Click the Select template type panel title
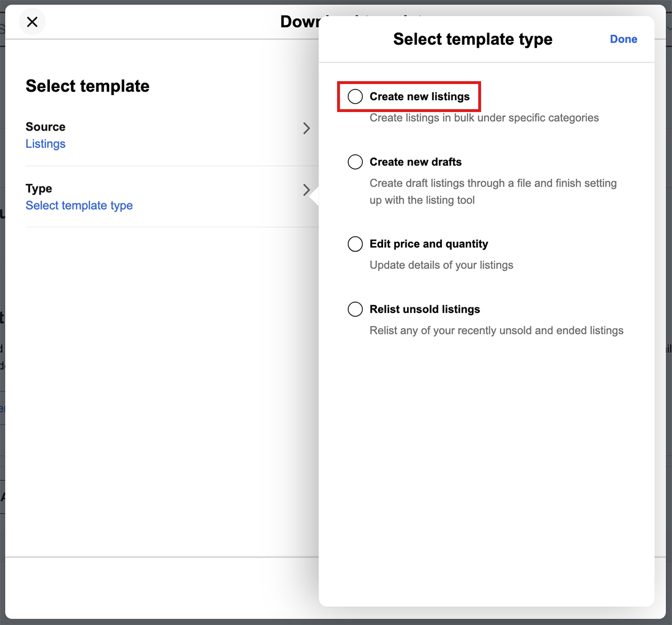The height and width of the screenshot is (625, 672). click(x=473, y=39)
